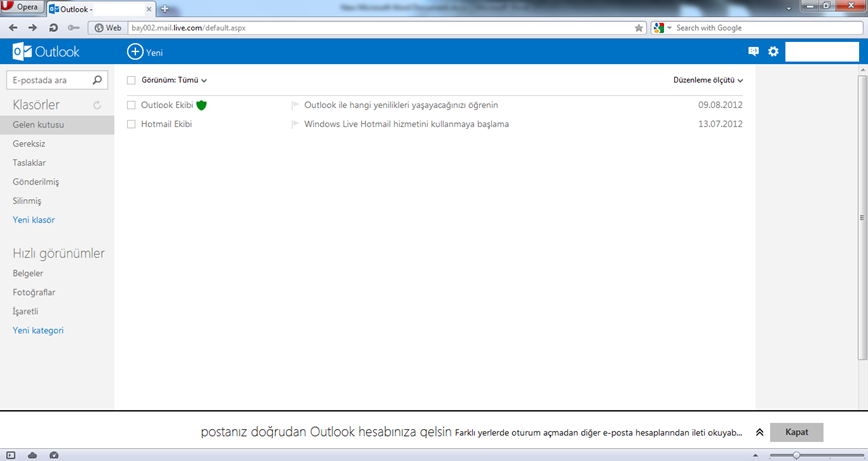
Task: Toggle the Opera panels status icon
Action: click(x=11, y=455)
